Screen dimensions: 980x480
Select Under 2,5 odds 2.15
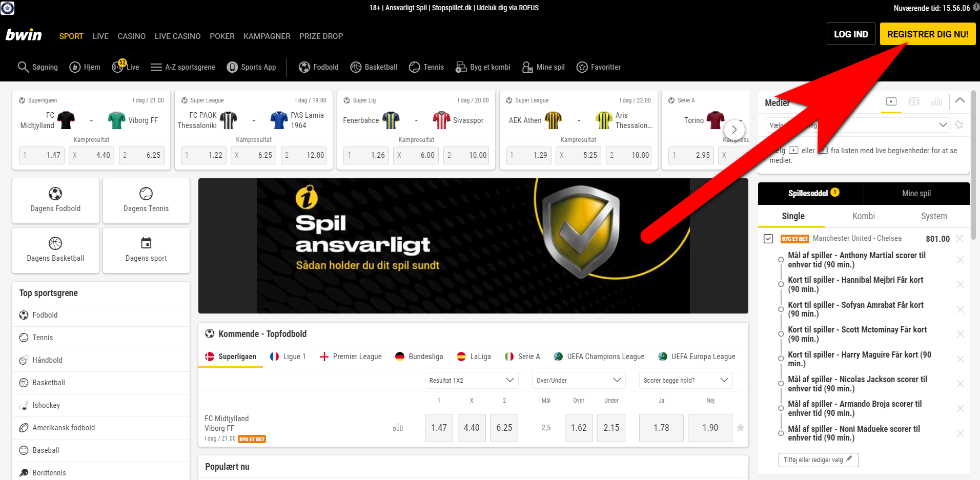click(611, 428)
